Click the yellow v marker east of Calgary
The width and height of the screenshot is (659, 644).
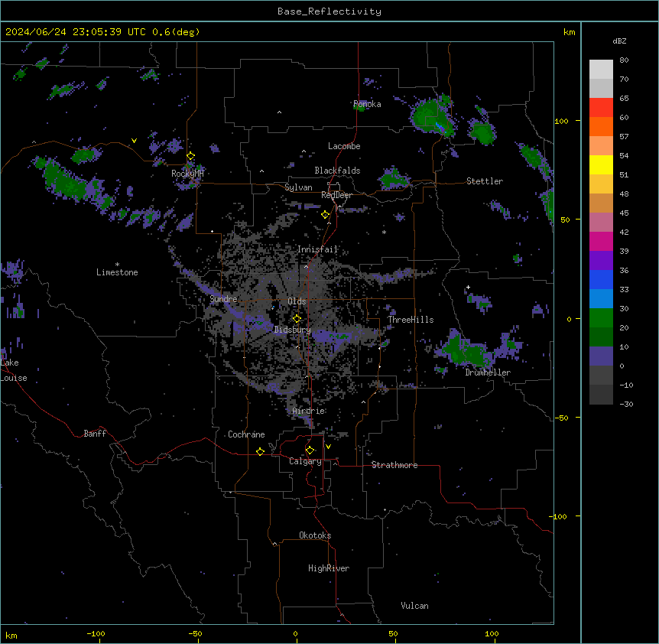click(x=328, y=447)
